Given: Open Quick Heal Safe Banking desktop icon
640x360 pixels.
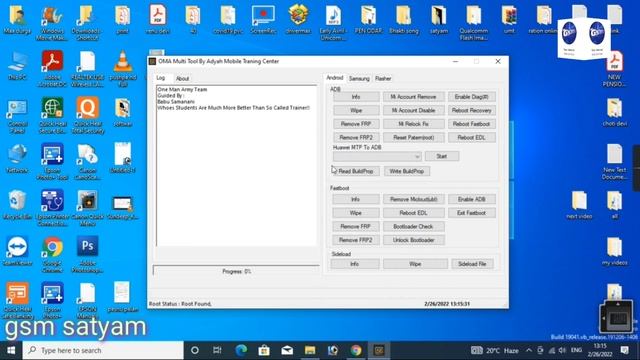Looking at the screenshot, I should (x=17, y=300).
